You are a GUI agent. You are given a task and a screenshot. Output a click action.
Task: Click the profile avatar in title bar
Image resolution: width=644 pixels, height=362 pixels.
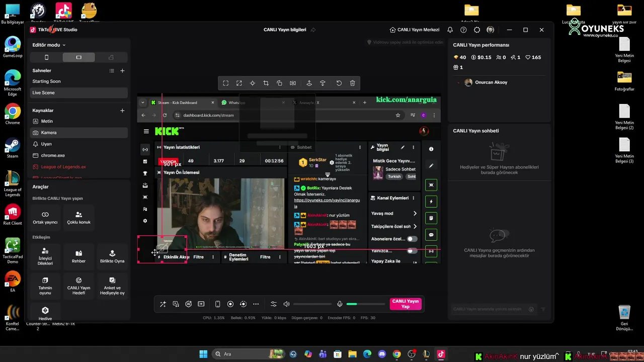[x=491, y=30]
